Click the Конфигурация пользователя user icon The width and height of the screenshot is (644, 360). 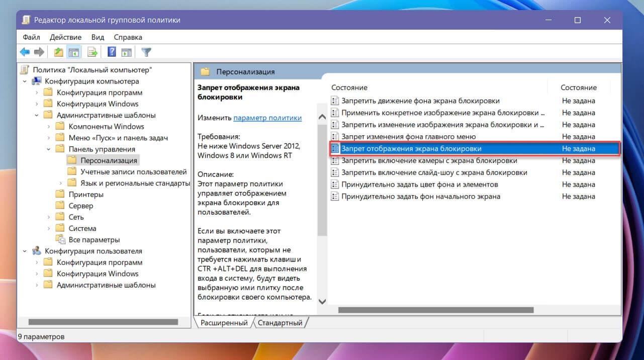tap(37, 251)
